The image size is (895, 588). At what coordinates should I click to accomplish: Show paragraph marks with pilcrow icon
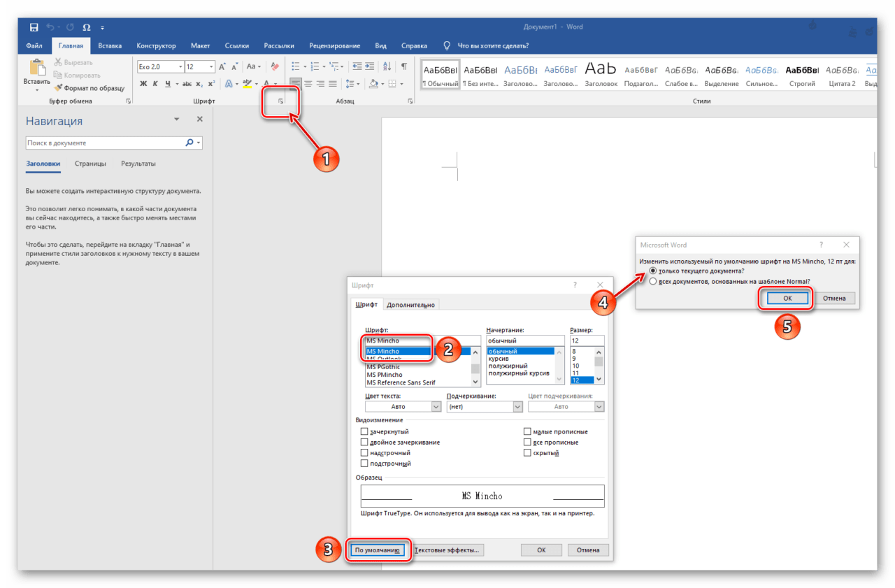(x=404, y=66)
